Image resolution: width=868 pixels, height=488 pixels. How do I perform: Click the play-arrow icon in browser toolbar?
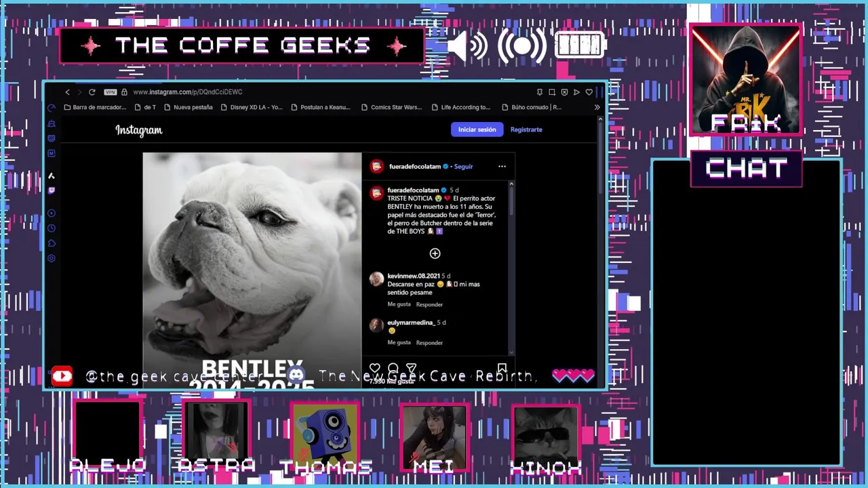point(576,92)
